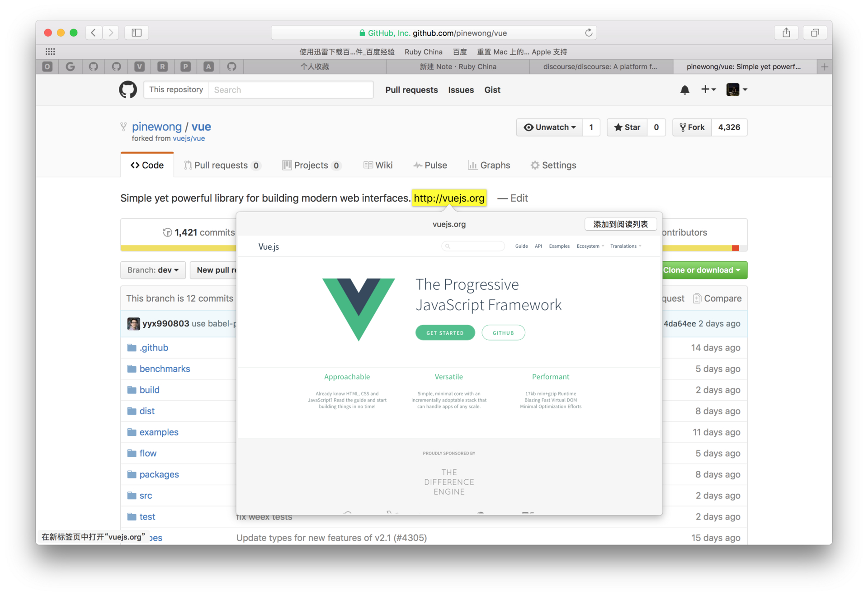Expand Clone or download dropdown
This screenshot has width=868, height=596.
(704, 270)
